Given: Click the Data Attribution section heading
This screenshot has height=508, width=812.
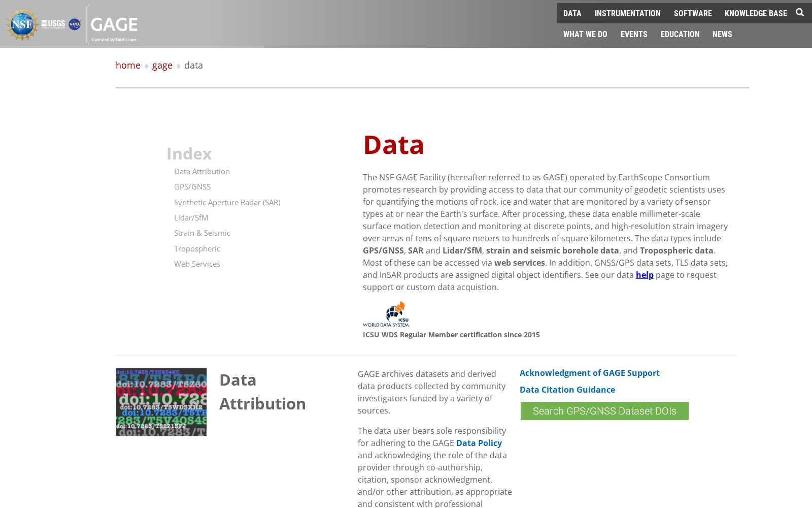Looking at the screenshot, I should click(x=262, y=392).
